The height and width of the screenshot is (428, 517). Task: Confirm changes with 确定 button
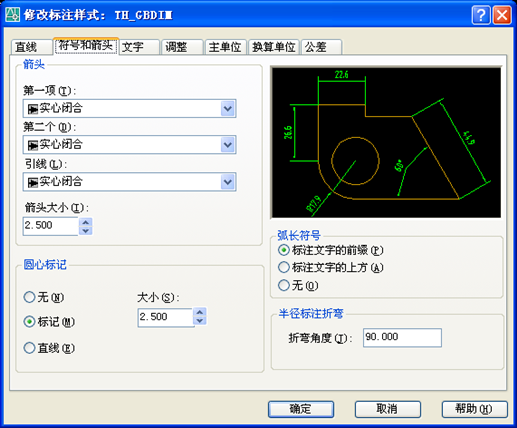pos(301,409)
